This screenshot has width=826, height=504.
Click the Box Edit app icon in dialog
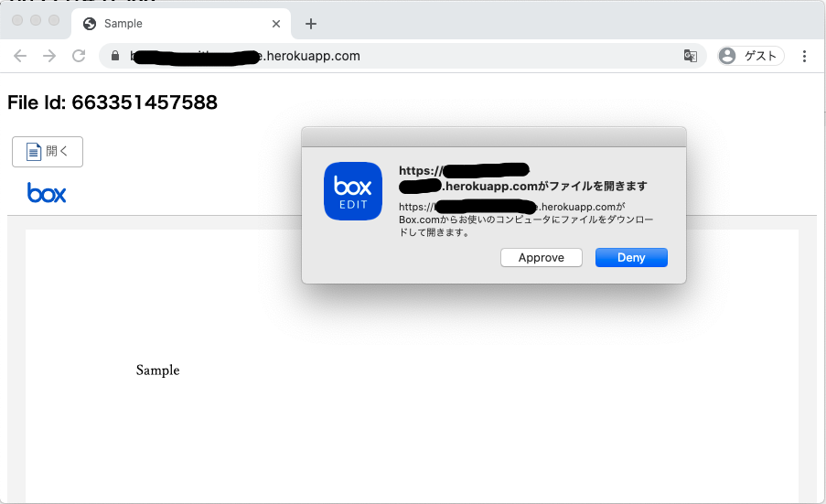353,191
